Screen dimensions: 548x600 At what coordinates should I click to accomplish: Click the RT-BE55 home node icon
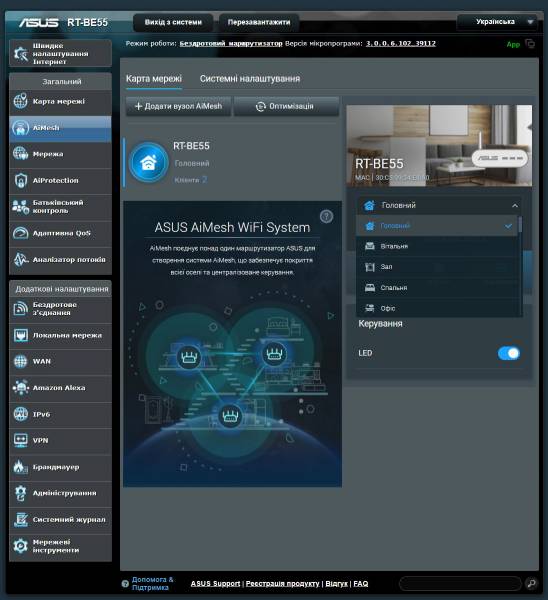[x=148, y=163]
